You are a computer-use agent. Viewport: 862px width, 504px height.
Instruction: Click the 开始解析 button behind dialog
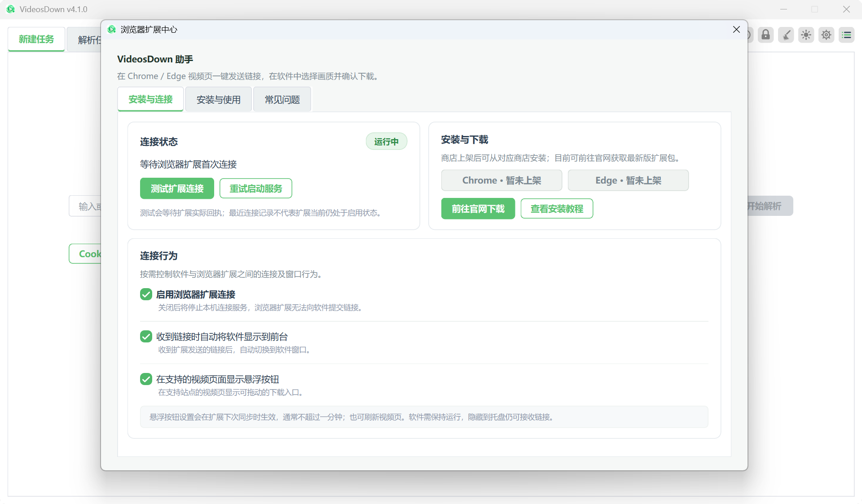[770, 206]
